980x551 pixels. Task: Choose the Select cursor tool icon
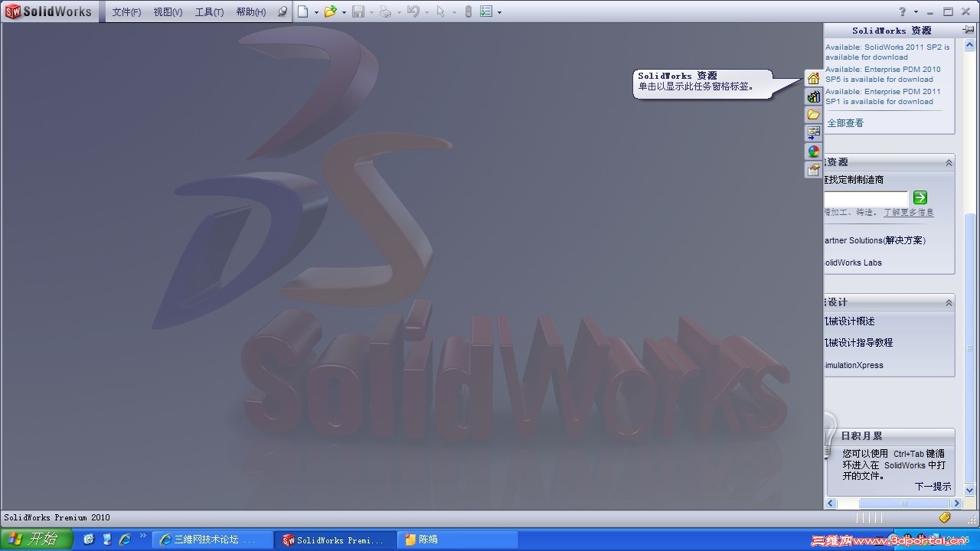(440, 11)
